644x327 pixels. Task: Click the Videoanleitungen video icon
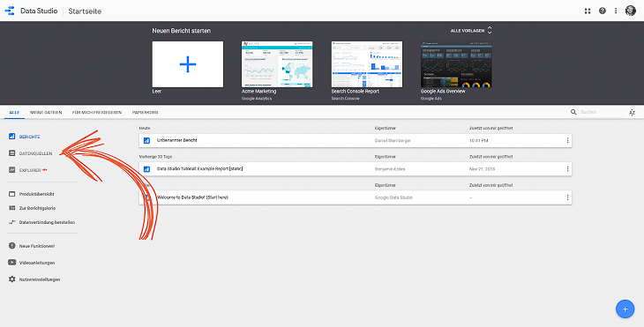(12, 263)
